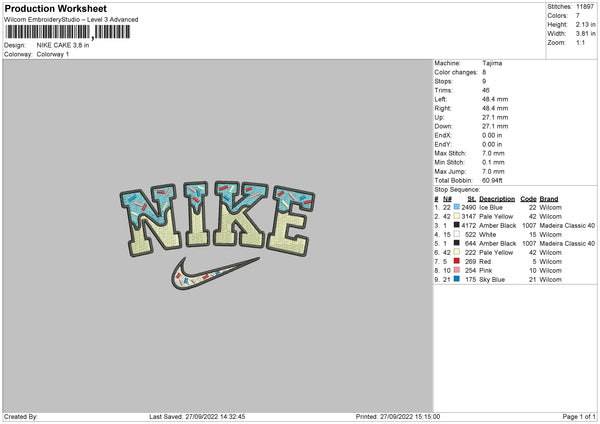This screenshot has height=424, width=600.
Task: Click the Ice Blue color swatch in row 1
Action: pyautogui.click(x=457, y=207)
